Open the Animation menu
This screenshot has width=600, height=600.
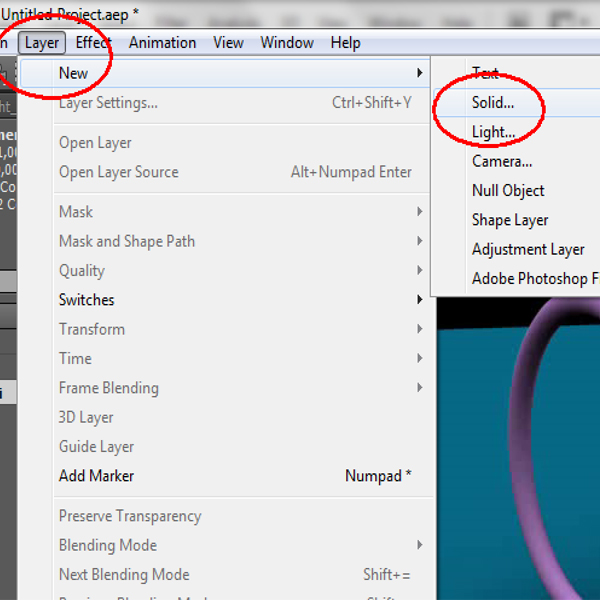pyautogui.click(x=162, y=42)
